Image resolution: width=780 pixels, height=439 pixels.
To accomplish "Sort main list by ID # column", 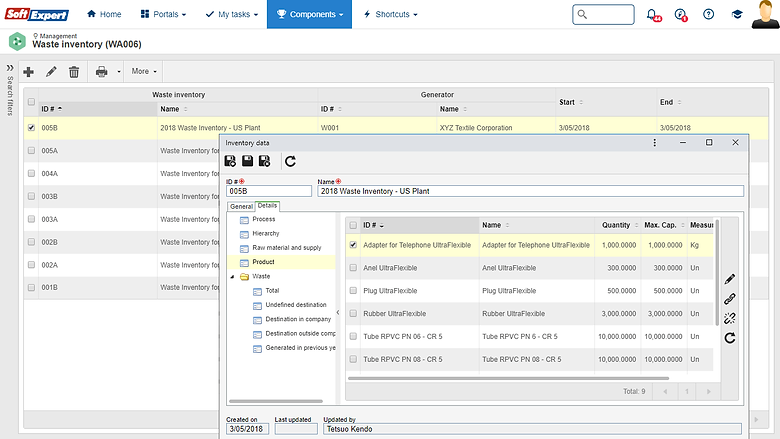I will pos(98,109).
